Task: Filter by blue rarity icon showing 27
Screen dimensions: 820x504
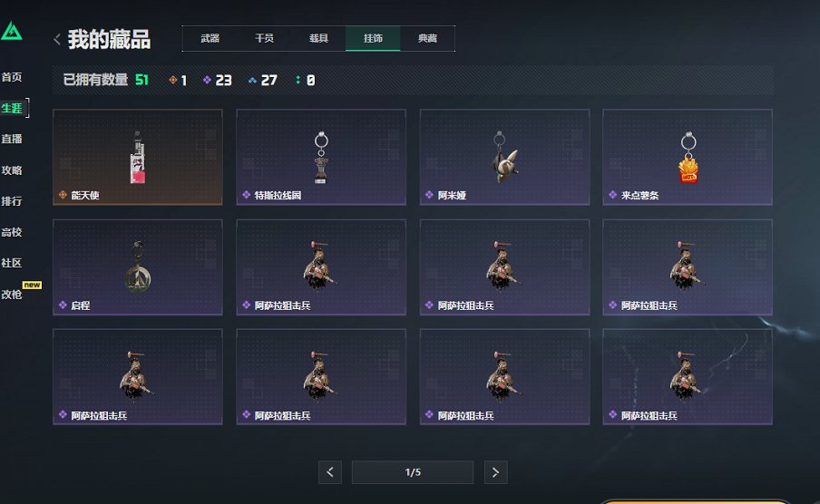Action: [x=252, y=80]
